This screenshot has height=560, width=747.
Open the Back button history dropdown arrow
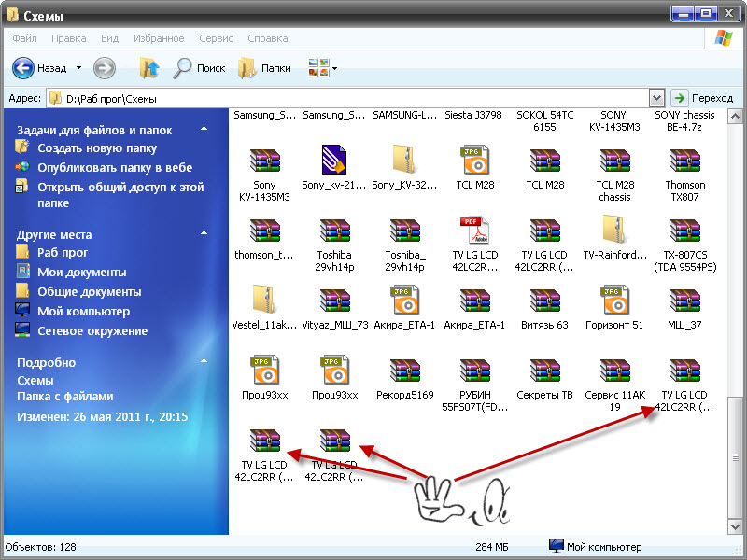coord(78,68)
